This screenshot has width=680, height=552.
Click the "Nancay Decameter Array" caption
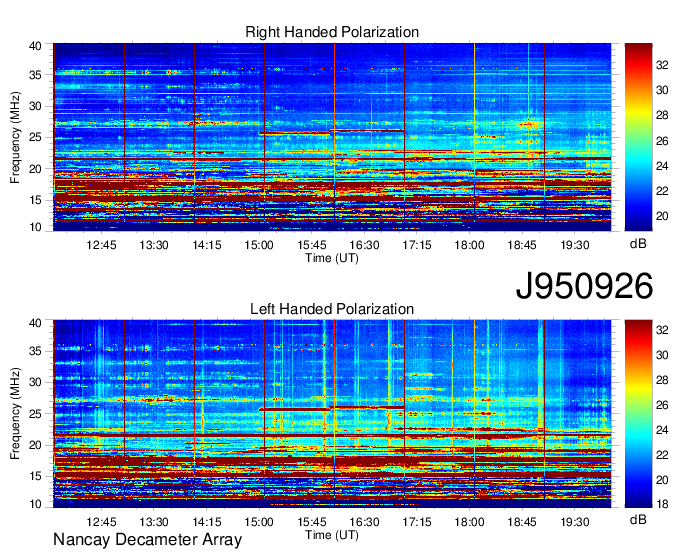pos(147,540)
